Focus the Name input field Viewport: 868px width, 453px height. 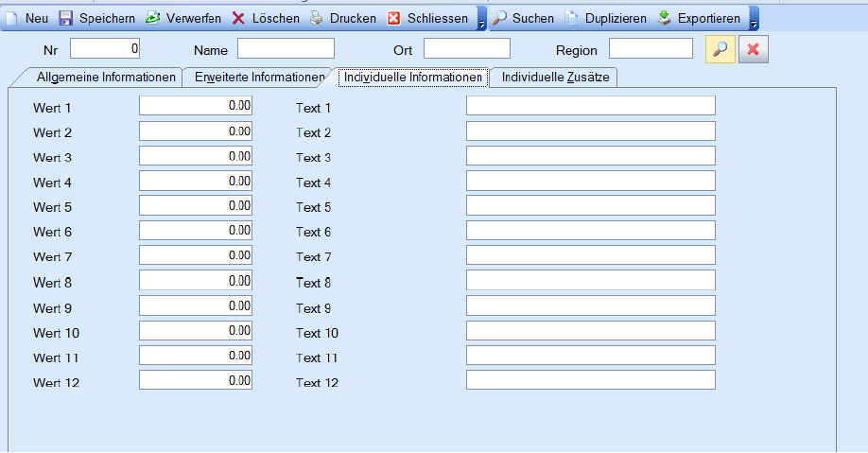coord(286,49)
